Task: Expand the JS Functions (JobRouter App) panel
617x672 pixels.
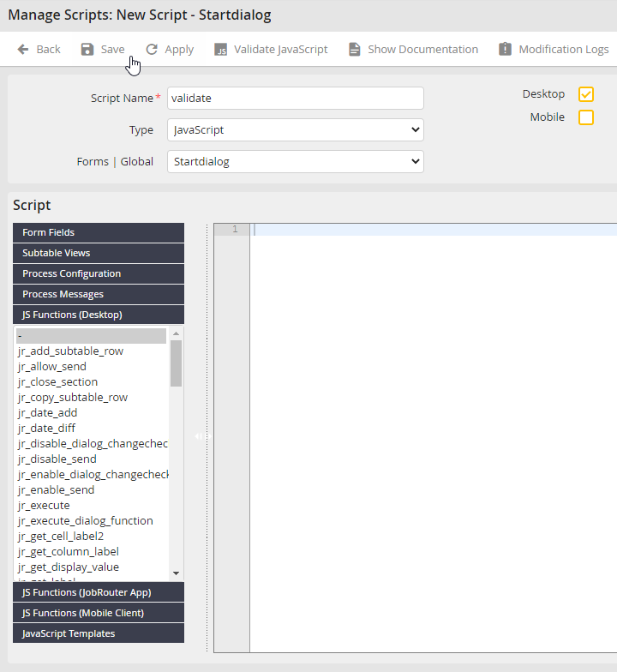Action: coord(99,592)
